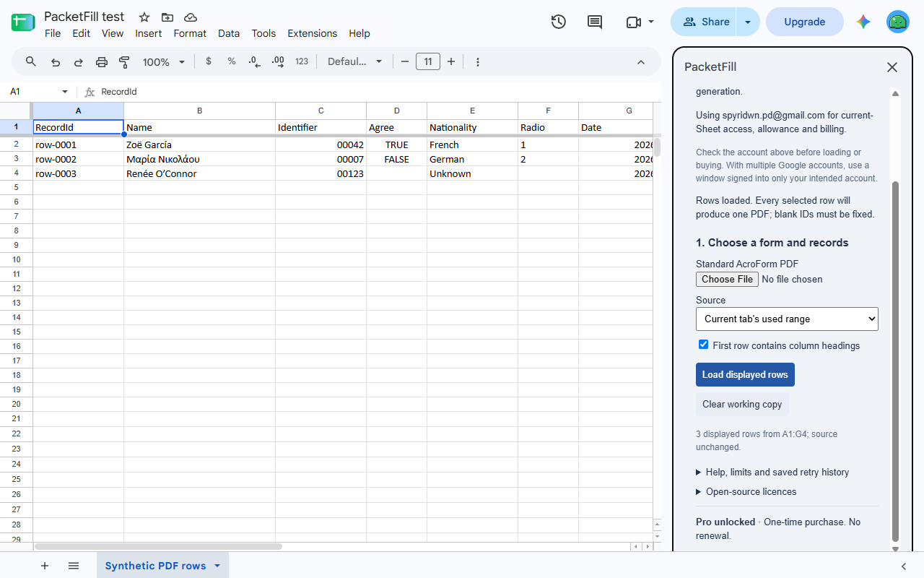The height and width of the screenshot is (578, 924).
Task: Click the PacketFill sidebar vertical scrollbar
Action: click(896, 361)
